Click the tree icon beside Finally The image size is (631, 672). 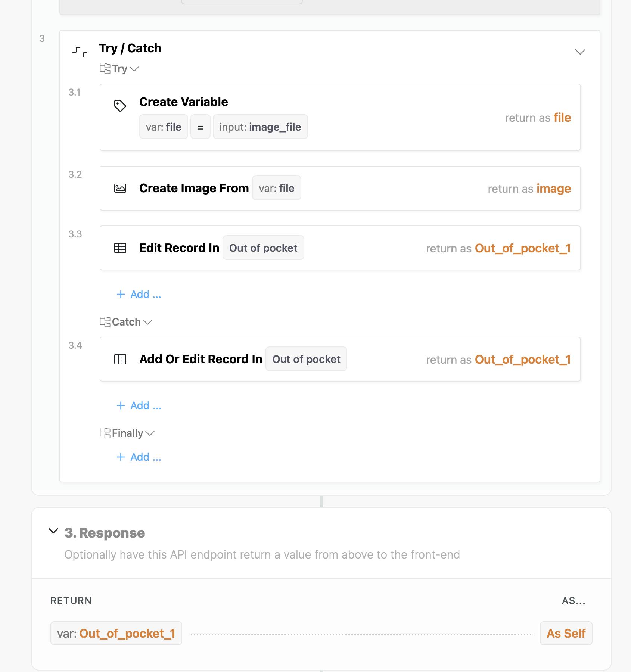[105, 433]
